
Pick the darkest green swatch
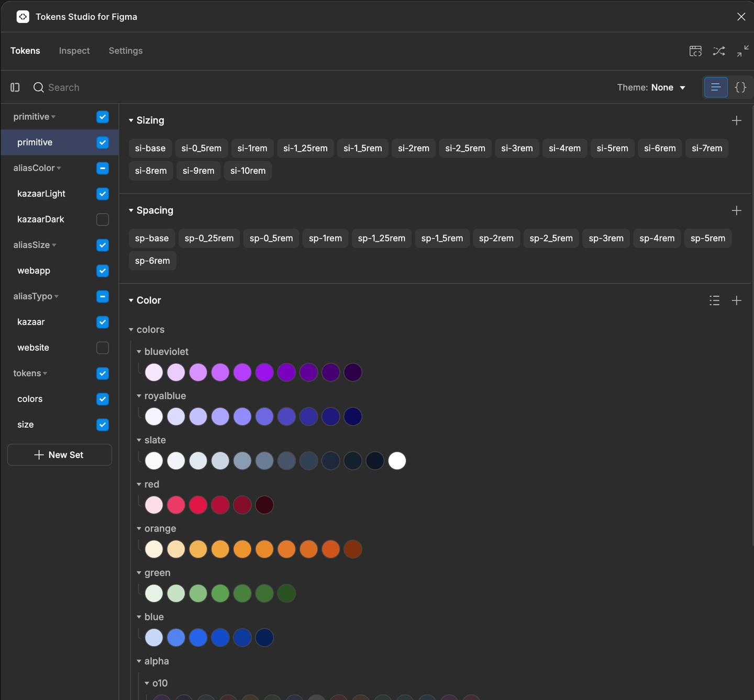coord(286,594)
